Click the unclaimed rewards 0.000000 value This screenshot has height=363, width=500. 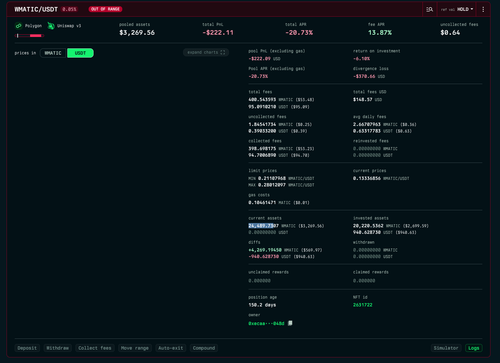(259, 281)
